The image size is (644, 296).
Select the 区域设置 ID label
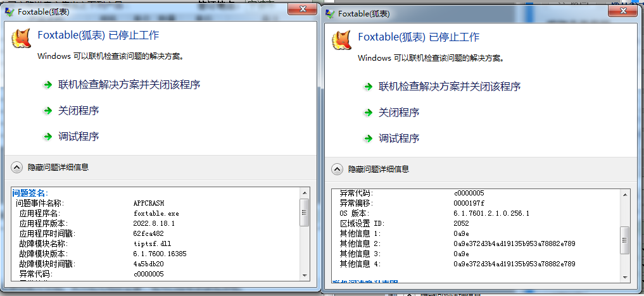pos(362,223)
